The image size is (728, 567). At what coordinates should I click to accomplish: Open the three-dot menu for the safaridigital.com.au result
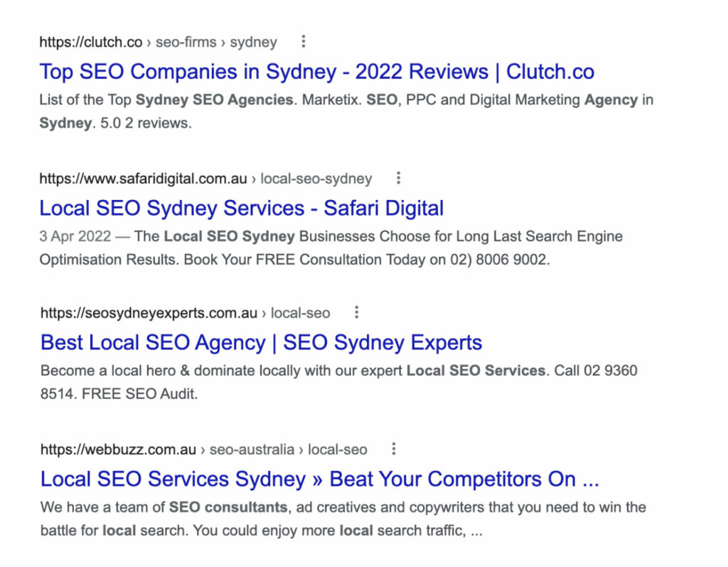(399, 178)
